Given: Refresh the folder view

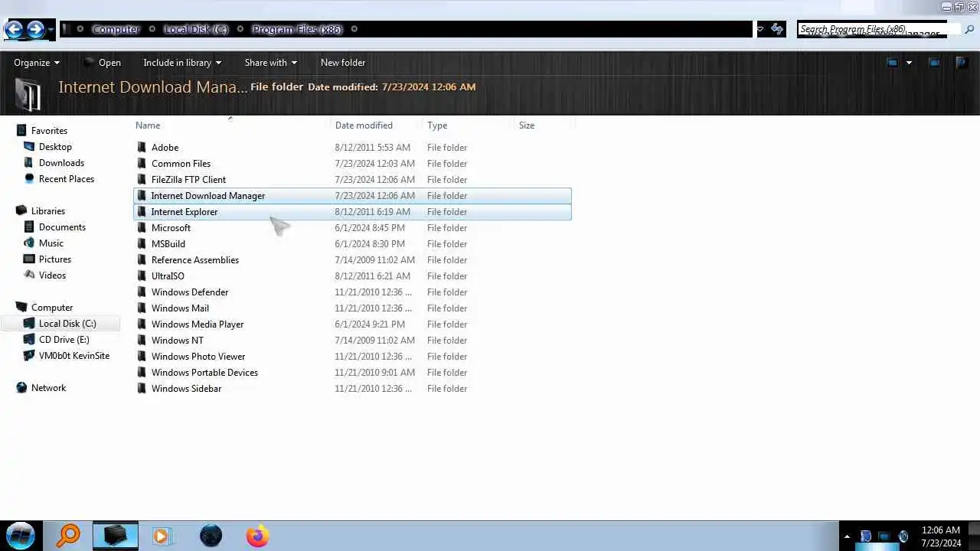Looking at the screenshot, I should tap(778, 29).
